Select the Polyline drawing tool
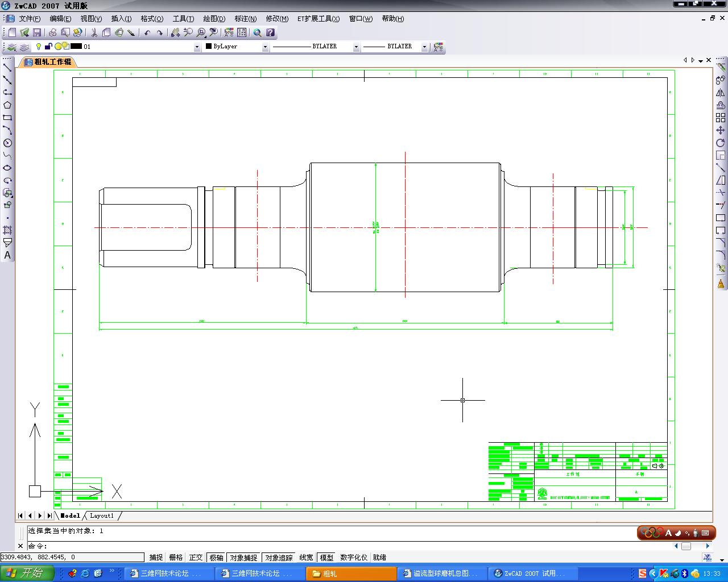Viewport: 728px width, 582px height. click(7, 92)
